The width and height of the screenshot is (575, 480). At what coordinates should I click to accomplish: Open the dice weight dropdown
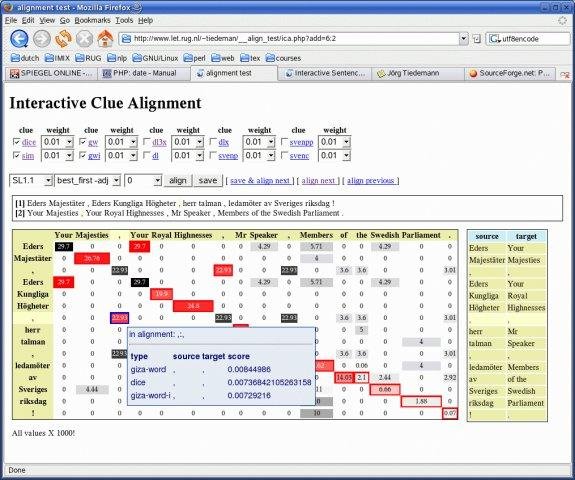(57, 142)
